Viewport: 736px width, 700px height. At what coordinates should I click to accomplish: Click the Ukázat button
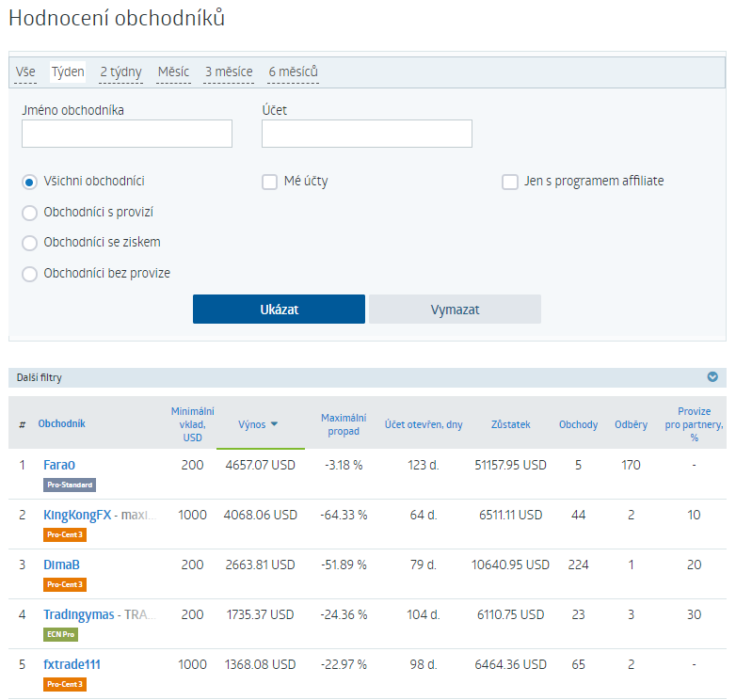pyautogui.click(x=279, y=310)
